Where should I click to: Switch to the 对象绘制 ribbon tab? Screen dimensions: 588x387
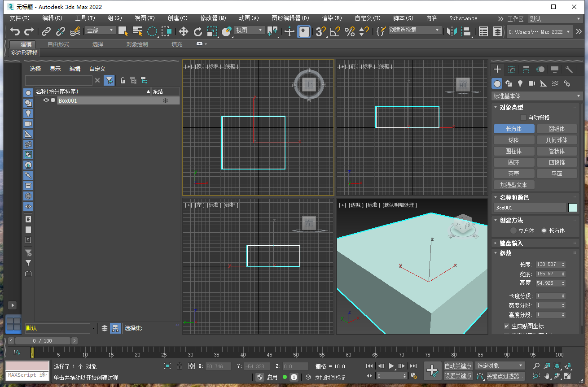(x=137, y=44)
